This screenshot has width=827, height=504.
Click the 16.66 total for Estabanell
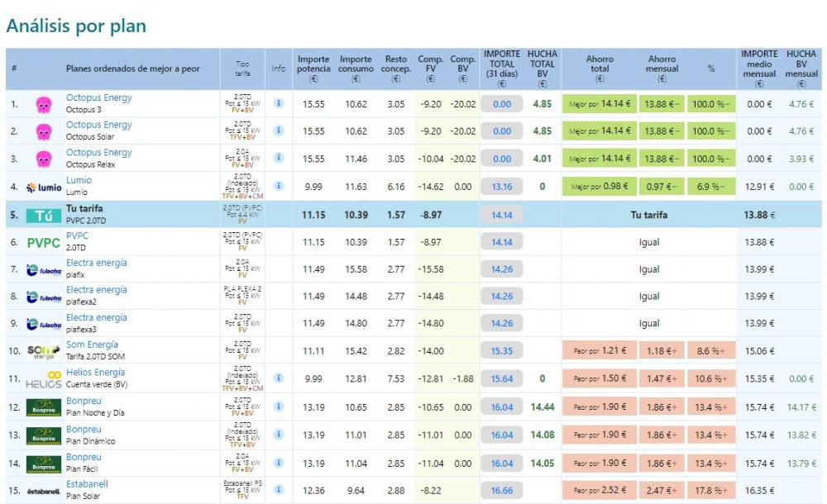point(502,490)
